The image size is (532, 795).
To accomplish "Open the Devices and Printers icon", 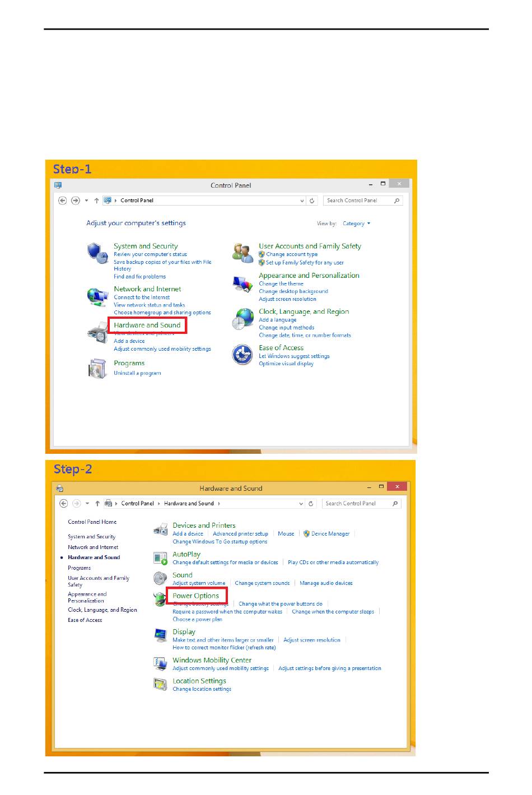I will [x=161, y=529].
